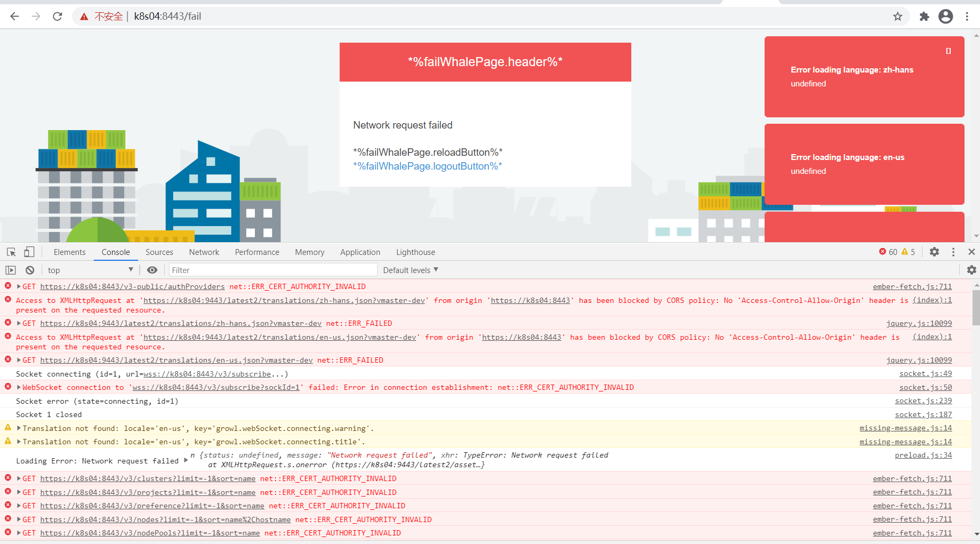Open the top context dropdown
Image resolution: width=980 pixels, height=544 pixels.
[90, 270]
